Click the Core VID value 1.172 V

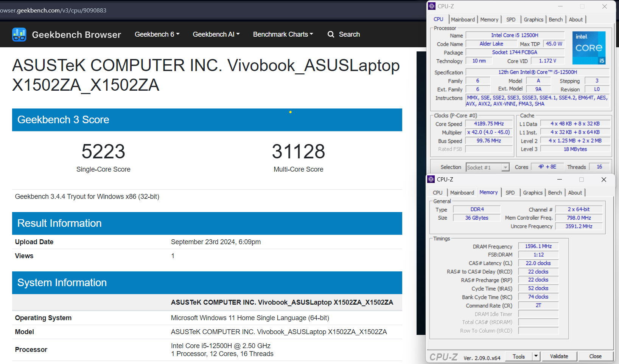pyautogui.click(x=547, y=61)
